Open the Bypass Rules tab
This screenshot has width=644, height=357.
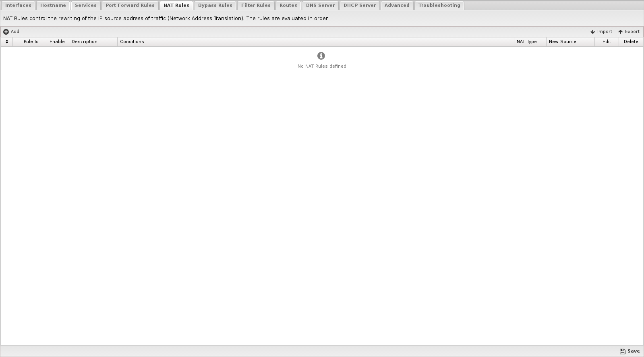click(x=215, y=5)
